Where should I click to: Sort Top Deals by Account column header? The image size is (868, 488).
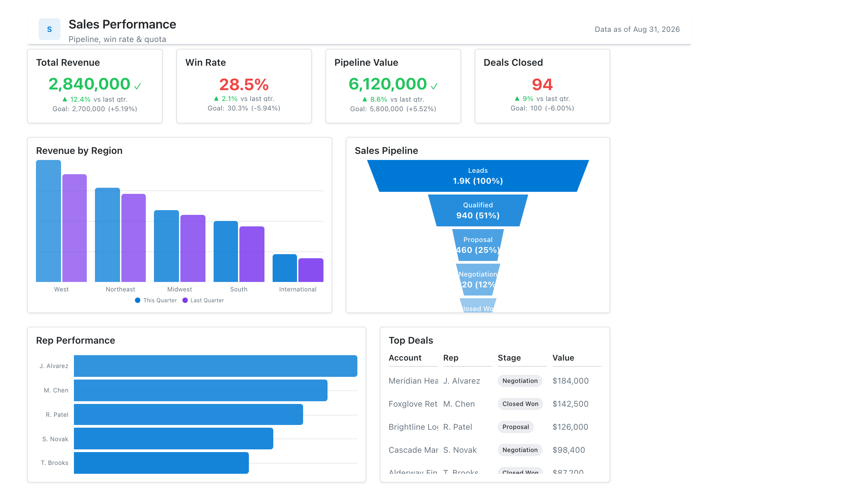click(x=413, y=358)
